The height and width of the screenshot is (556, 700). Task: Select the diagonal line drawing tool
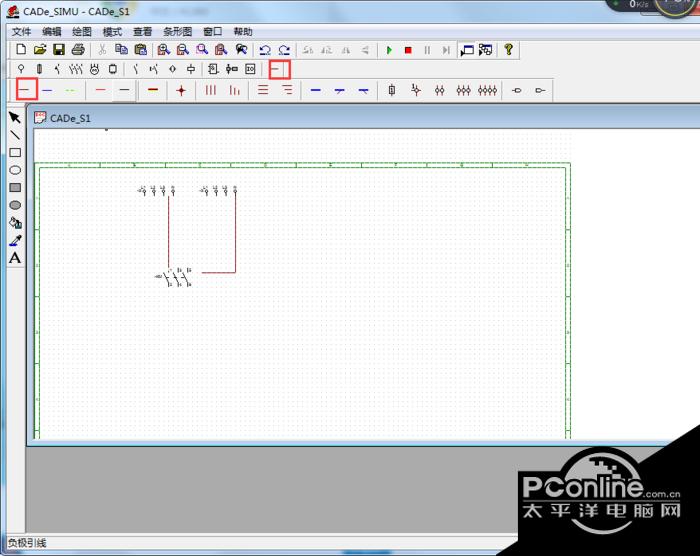(x=15, y=135)
